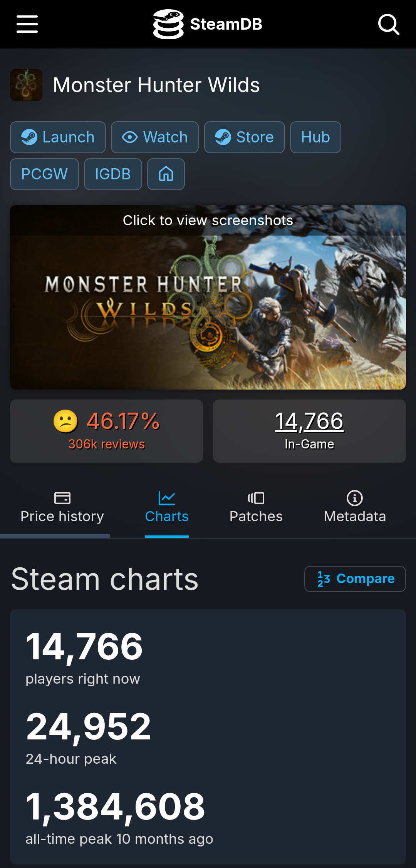Viewport: 416px width, 868px height.
Task: Click the 14,766 In-Game count
Action: click(309, 421)
